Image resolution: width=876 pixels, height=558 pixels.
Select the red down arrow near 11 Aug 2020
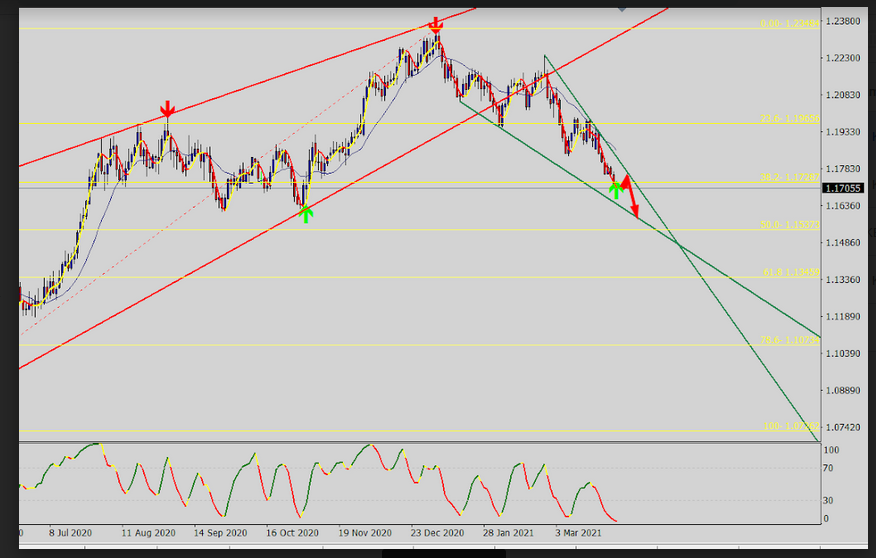click(x=168, y=108)
